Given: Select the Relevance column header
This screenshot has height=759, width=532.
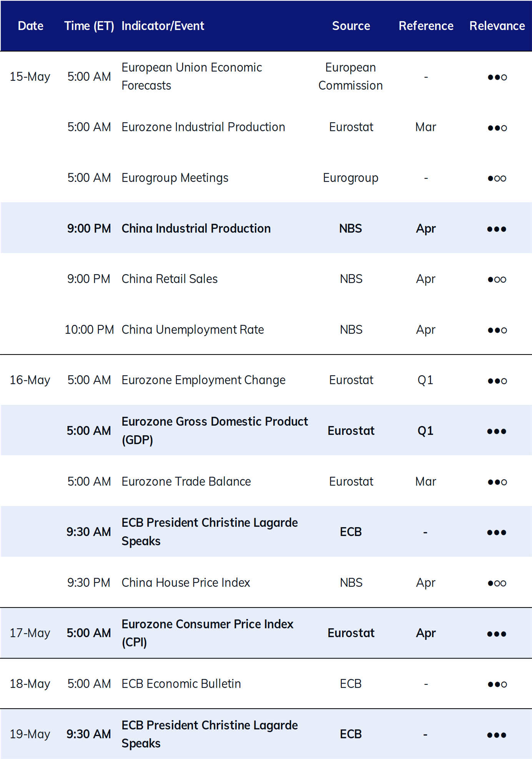Looking at the screenshot, I should [x=497, y=26].
